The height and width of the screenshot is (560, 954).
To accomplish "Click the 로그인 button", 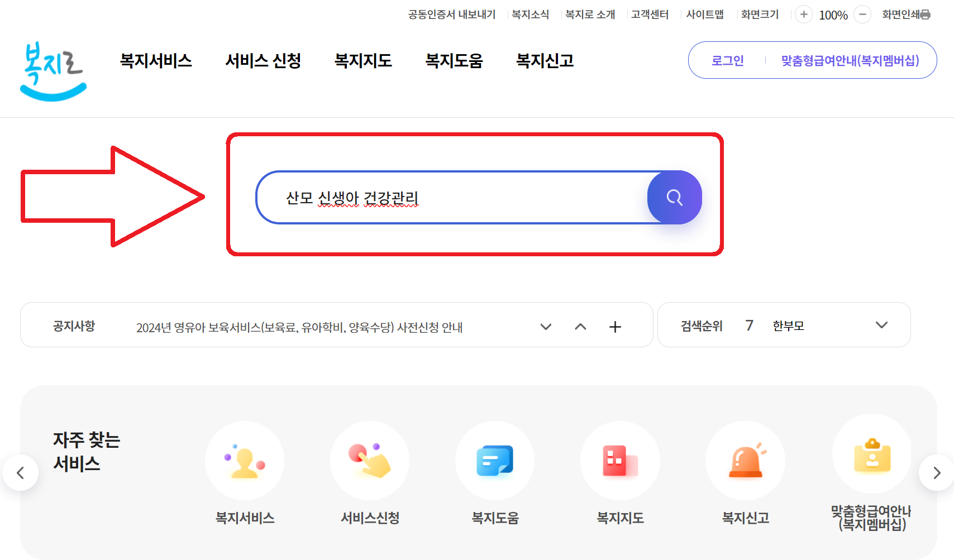I will 728,60.
